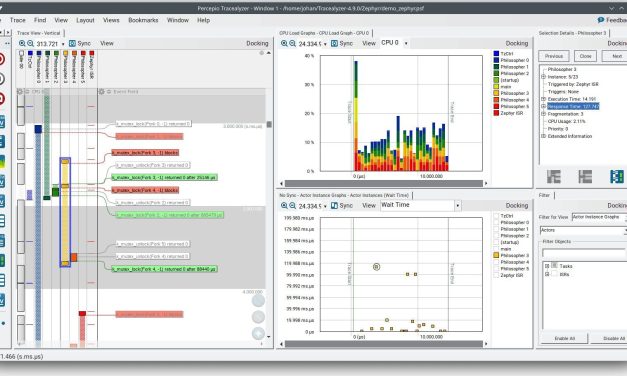This screenshot has width=627, height=376.
Task: Toggle Zephyr ISR checkbox in Actor Instance legend
Action: (x=496, y=275)
